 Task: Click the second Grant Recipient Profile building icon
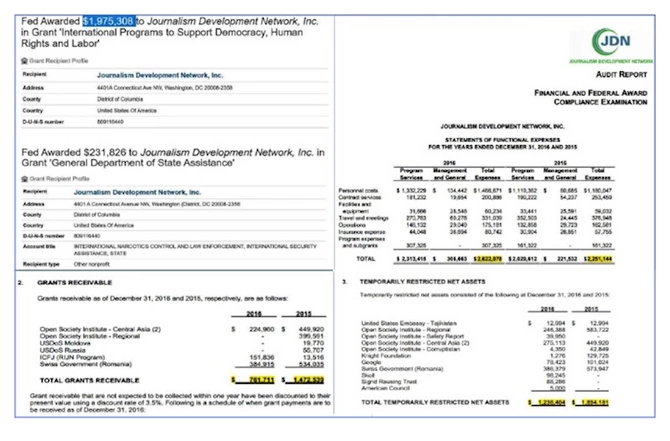point(24,179)
